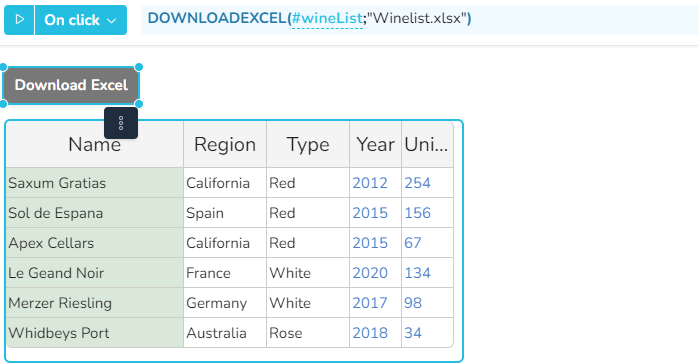Click the Sol de Espana cell
The height and width of the screenshot is (364, 698).
tap(94, 213)
